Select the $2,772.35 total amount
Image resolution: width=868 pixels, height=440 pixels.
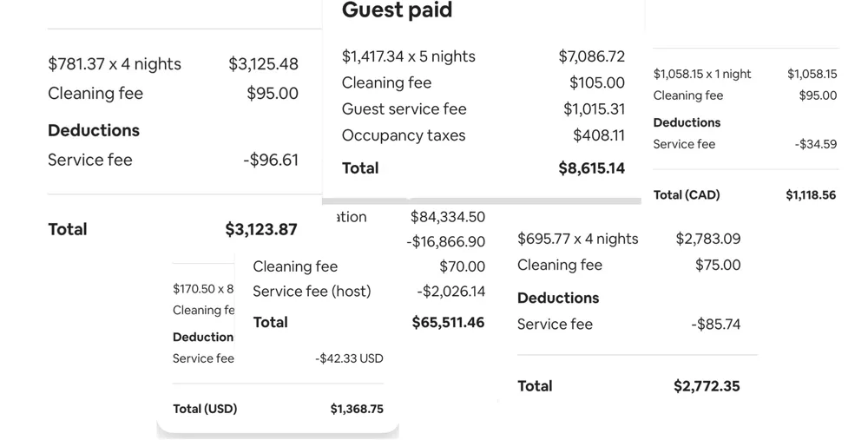coord(707,386)
